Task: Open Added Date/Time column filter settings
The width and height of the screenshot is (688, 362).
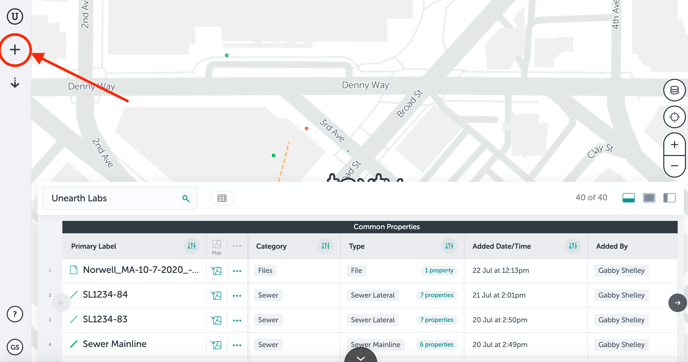Action: click(573, 246)
